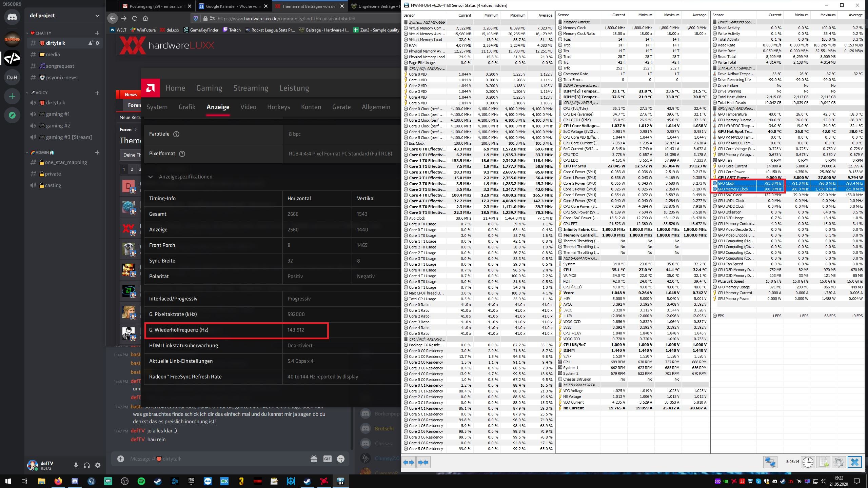Open the WinFuture bookmark
This screenshot has width=868, height=488.
click(x=143, y=30)
